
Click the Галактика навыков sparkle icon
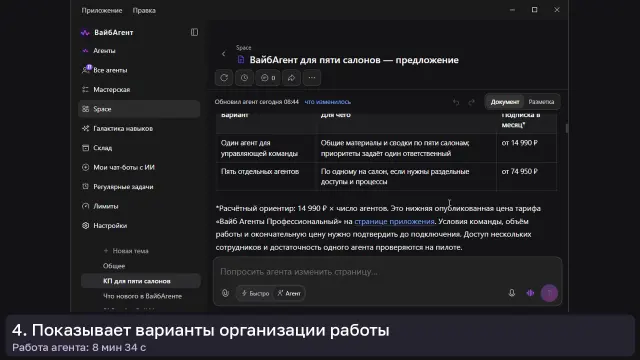(x=85, y=129)
